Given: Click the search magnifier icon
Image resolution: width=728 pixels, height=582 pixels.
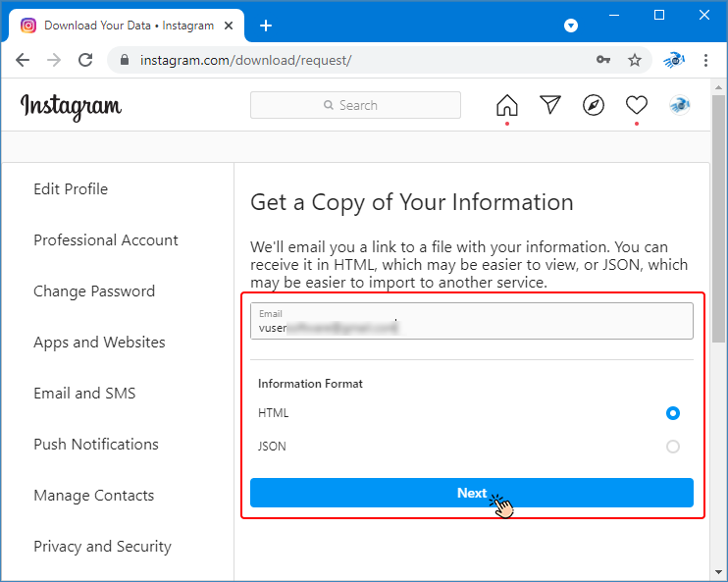Looking at the screenshot, I should click(x=329, y=105).
